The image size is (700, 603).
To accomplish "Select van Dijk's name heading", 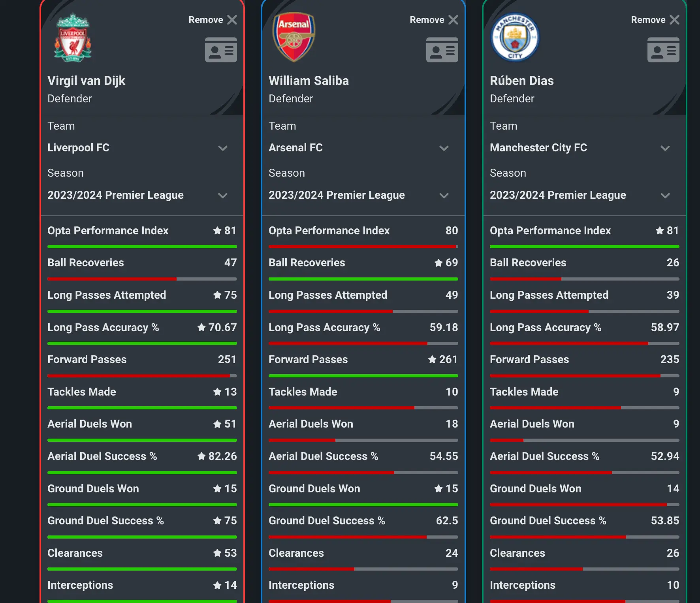I will point(87,80).
